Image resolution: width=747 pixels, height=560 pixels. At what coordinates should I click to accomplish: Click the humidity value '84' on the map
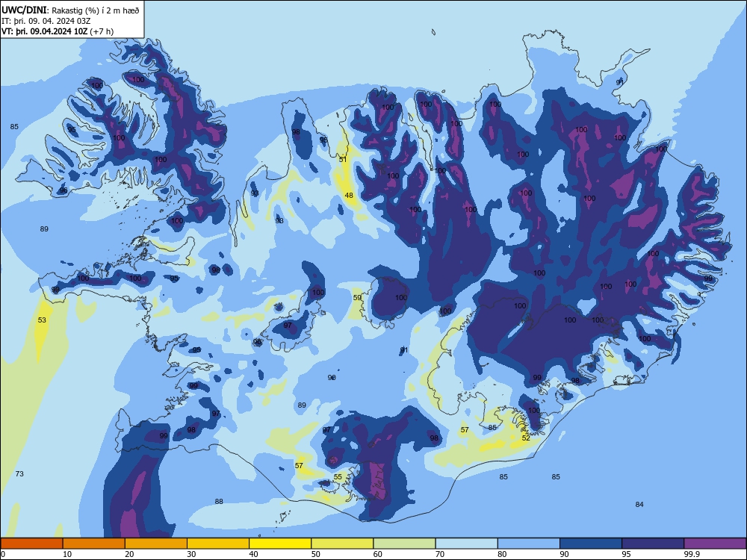[639, 505]
